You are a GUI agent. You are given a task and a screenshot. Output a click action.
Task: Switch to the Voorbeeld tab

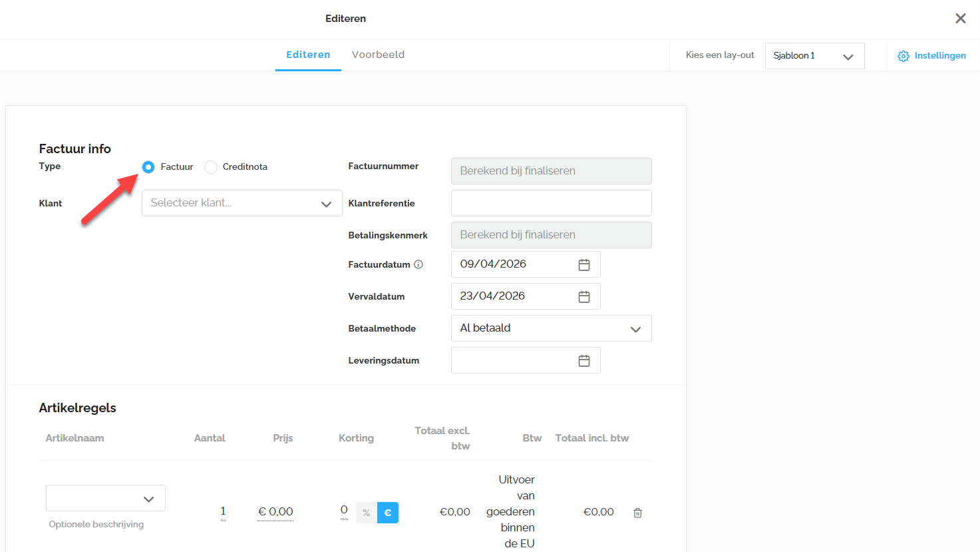[x=378, y=55]
